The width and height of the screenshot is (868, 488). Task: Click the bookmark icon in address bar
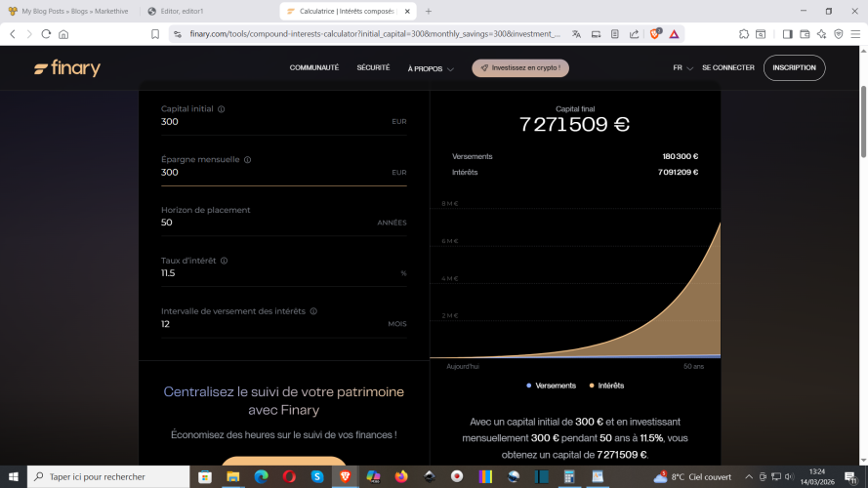[x=155, y=33]
